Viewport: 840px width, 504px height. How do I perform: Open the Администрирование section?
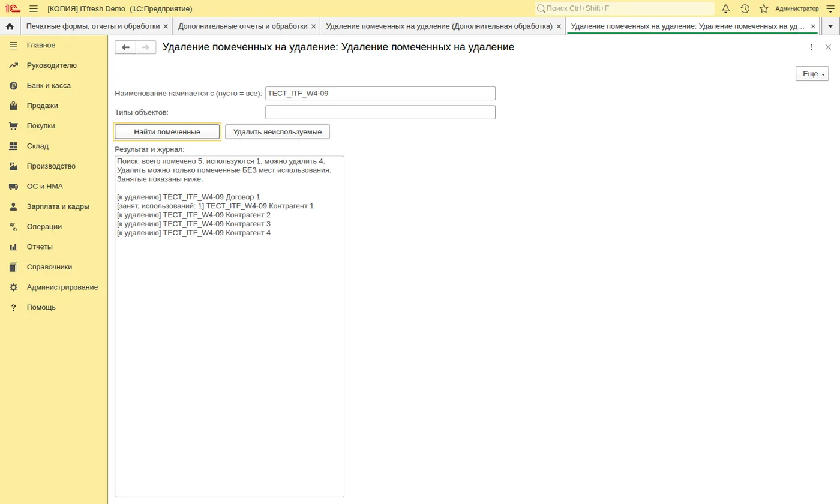54,287
